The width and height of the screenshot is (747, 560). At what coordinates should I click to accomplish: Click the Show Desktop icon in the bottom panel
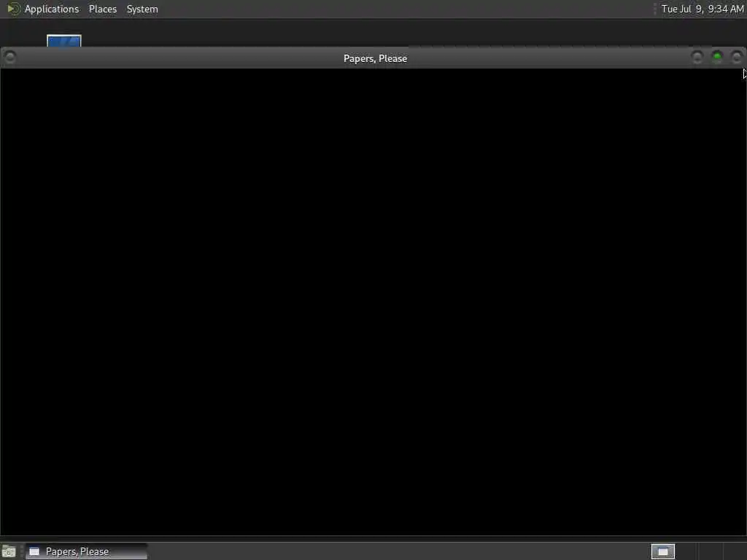tap(9, 552)
